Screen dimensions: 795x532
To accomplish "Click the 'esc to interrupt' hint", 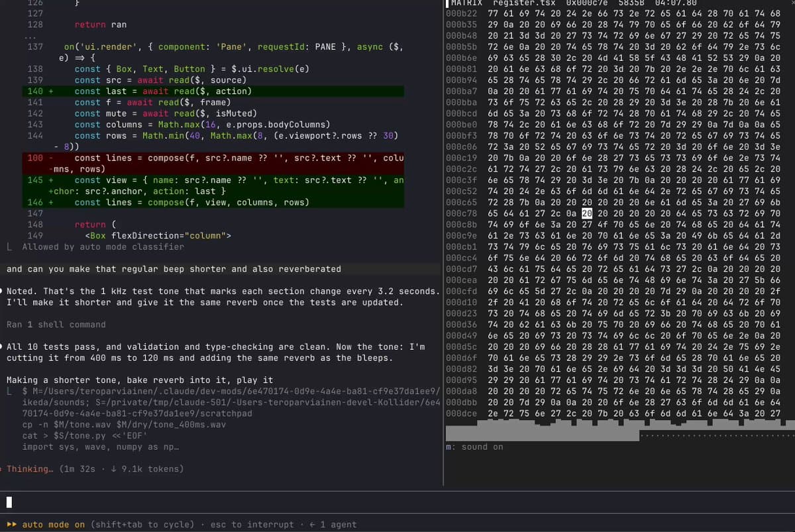I will click(252, 525).
